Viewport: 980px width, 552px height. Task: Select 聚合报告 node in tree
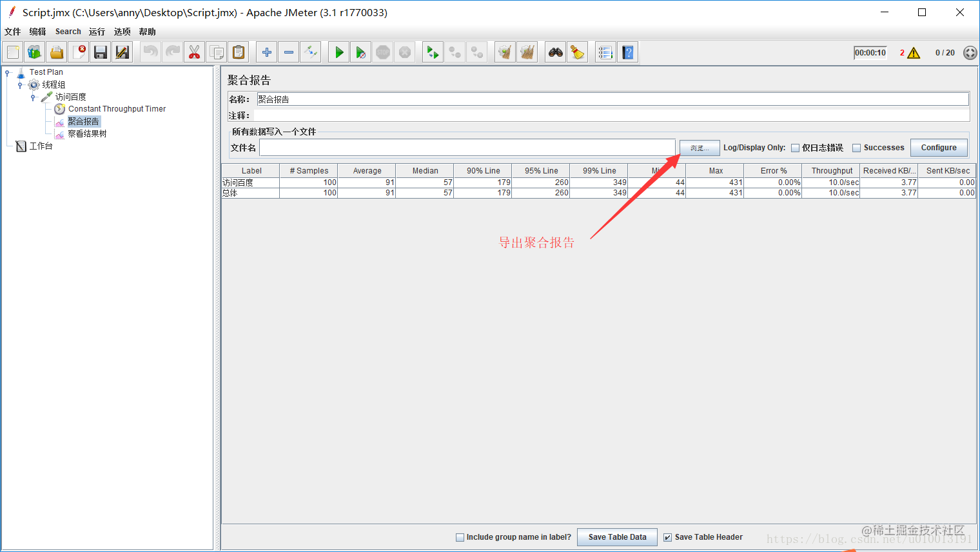[x=84, y=121]
